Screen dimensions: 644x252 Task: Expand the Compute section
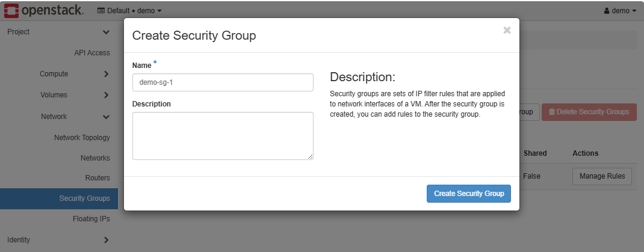click(106, 74)
